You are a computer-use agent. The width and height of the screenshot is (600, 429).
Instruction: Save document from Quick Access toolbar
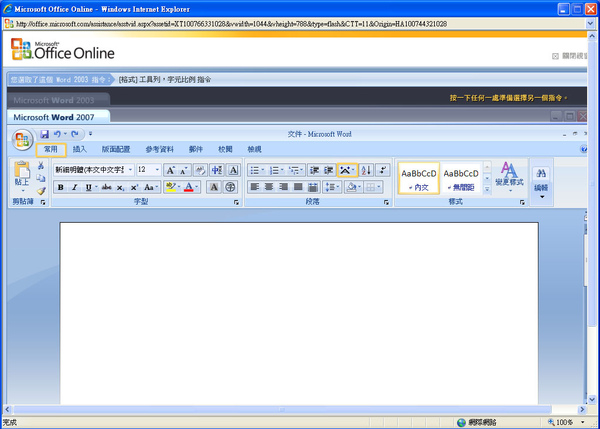44,134
